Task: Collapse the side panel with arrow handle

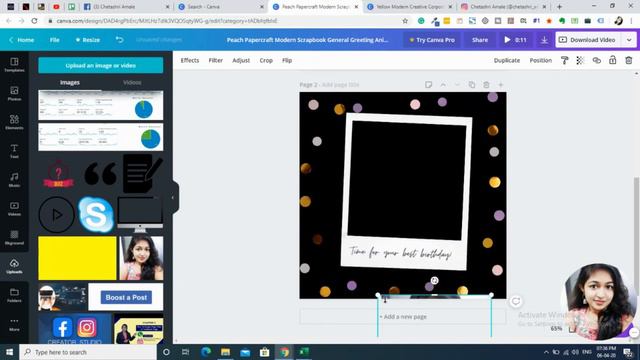Action: tap(174, 198)
